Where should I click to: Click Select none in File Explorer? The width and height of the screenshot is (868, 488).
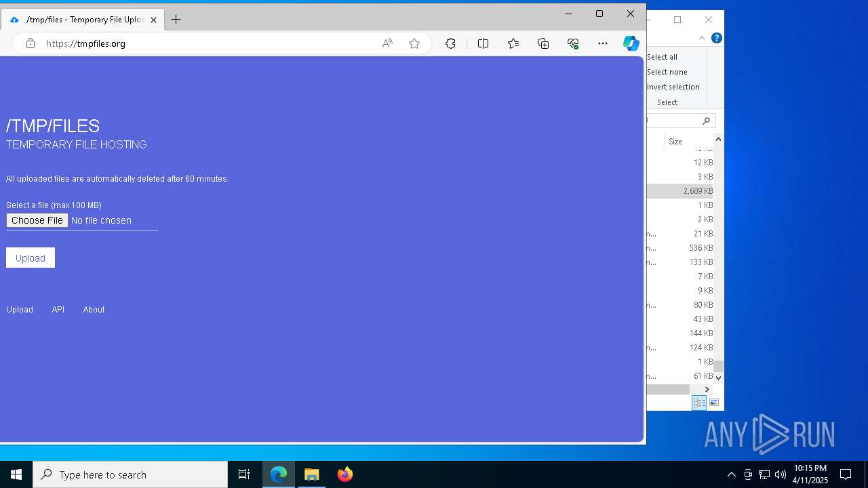(x=667, y=72)
